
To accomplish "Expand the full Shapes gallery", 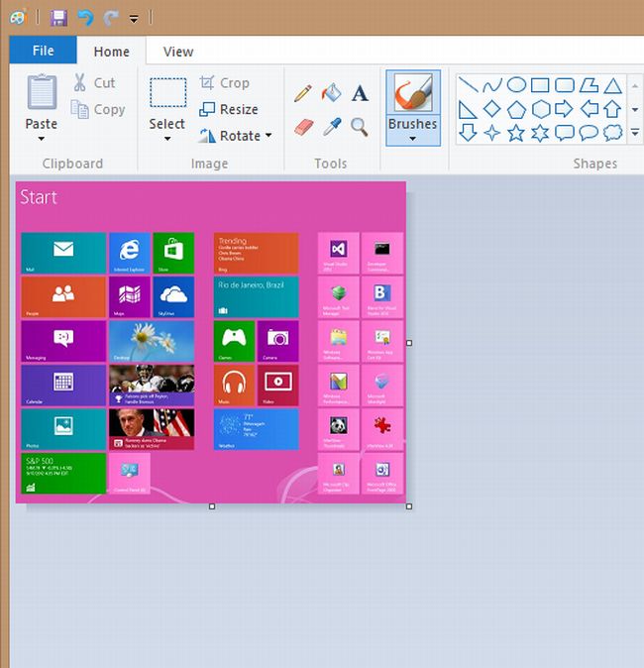I will [635, 133].
